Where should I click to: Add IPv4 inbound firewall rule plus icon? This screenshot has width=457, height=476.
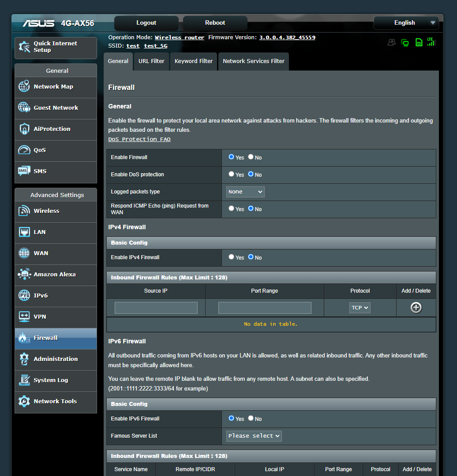point(416,308)
